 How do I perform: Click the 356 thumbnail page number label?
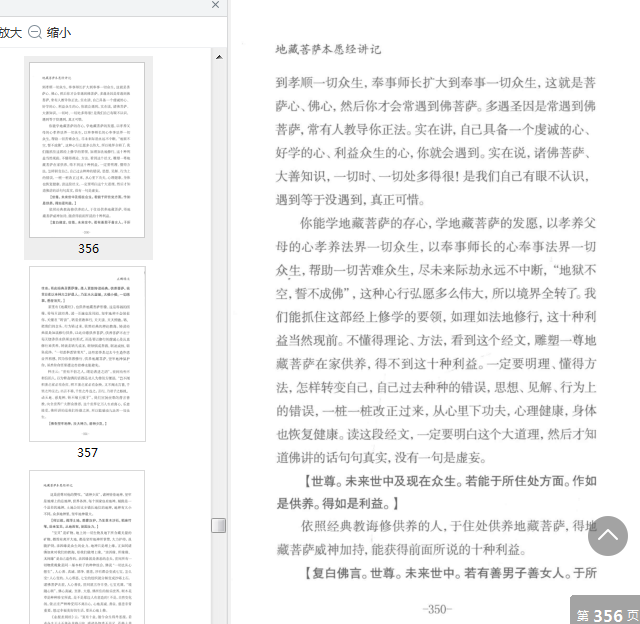tap(89, 249)
